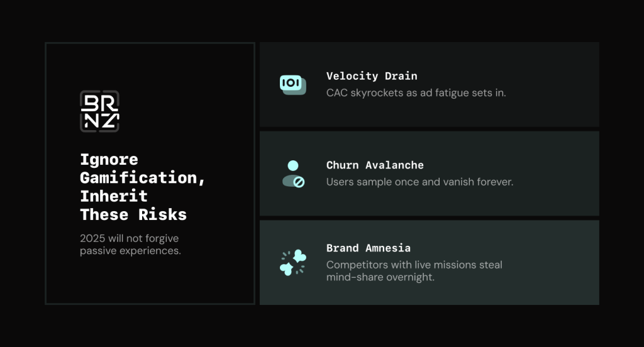
Task: Click the Brand Amnesia broken-heart icon
Action: click(x=293, y=262)
